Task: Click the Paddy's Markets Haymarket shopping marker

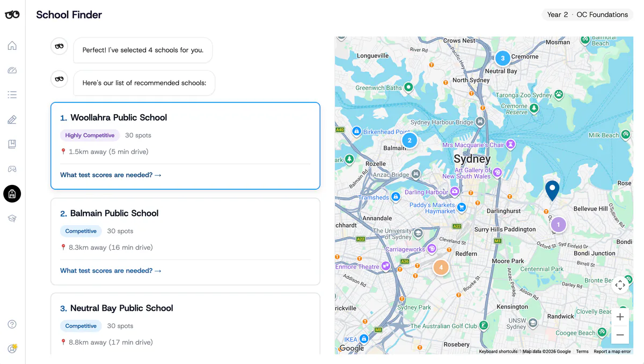Action: click(x=461, y=207)
